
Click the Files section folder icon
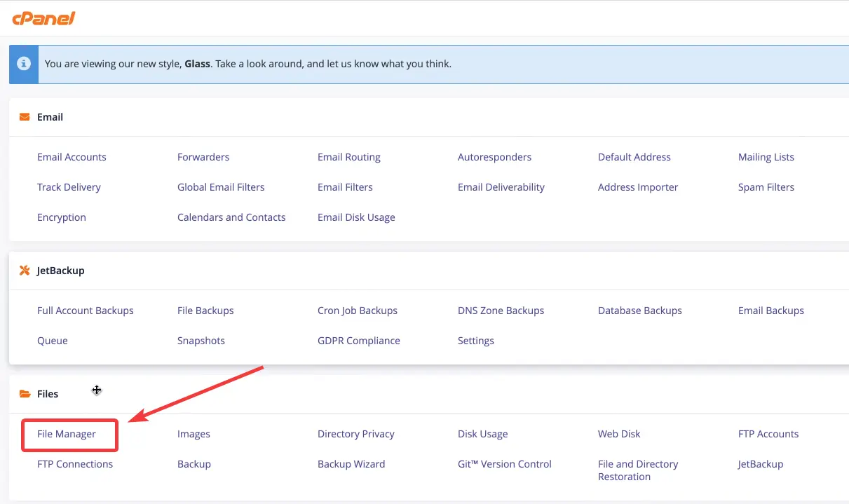tap(25, 394)
